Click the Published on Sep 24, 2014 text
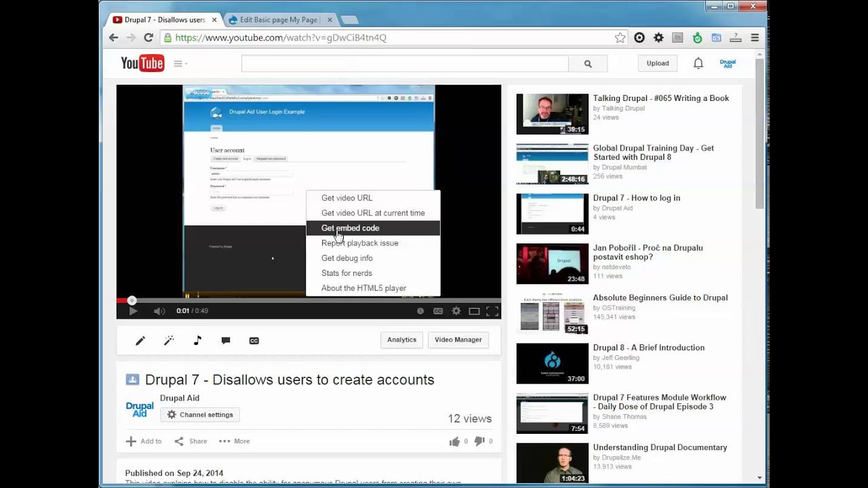Image resolution: width=868 pixels, height=488 pixels. click(x=174, y=473)
